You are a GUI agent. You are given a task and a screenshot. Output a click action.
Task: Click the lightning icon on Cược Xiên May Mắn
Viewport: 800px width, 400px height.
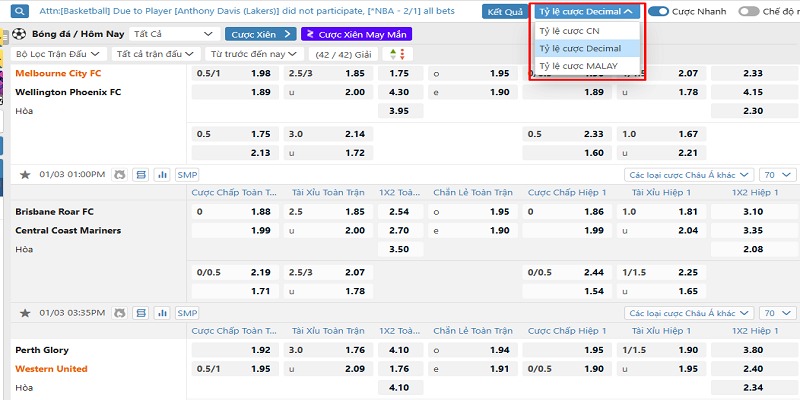[310, 35]
